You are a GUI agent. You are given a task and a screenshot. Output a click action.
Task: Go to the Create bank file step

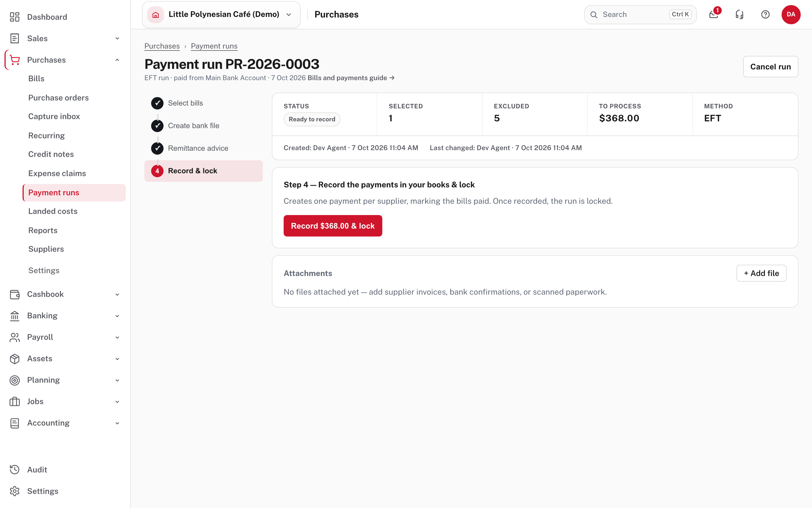203,126
